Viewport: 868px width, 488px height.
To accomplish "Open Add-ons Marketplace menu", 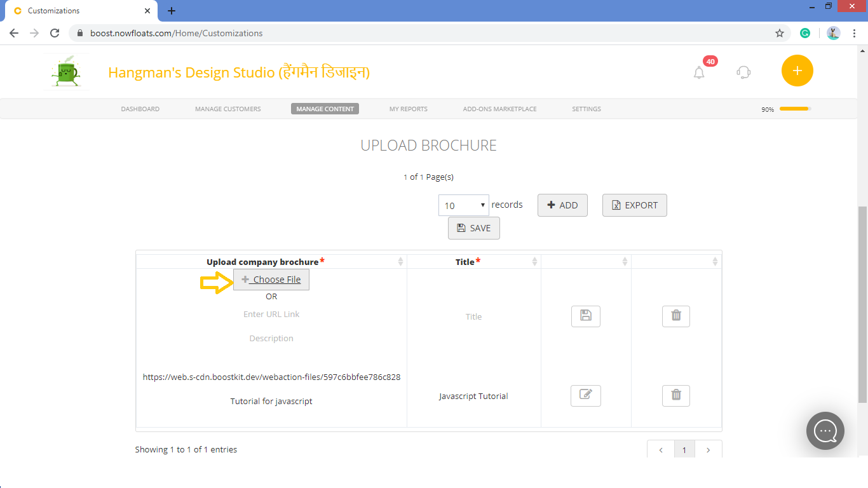I will [500, 109].
